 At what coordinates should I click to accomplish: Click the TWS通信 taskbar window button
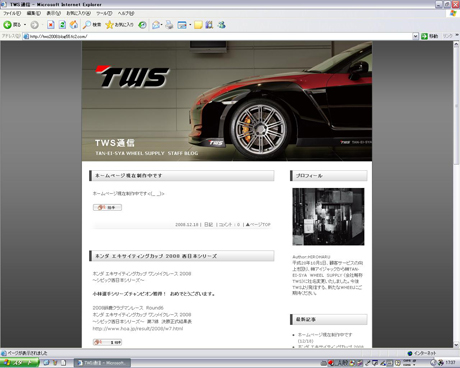(x=102, y=363)
